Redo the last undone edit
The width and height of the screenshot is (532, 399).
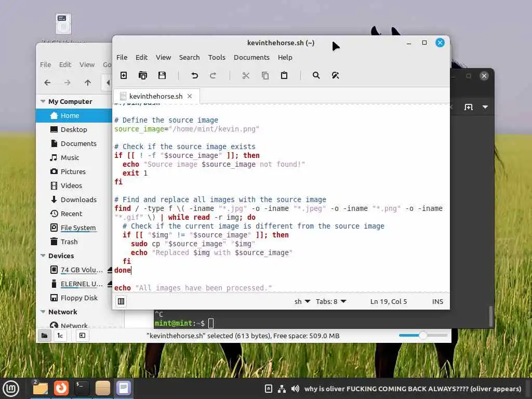click(x=213, y=75)
